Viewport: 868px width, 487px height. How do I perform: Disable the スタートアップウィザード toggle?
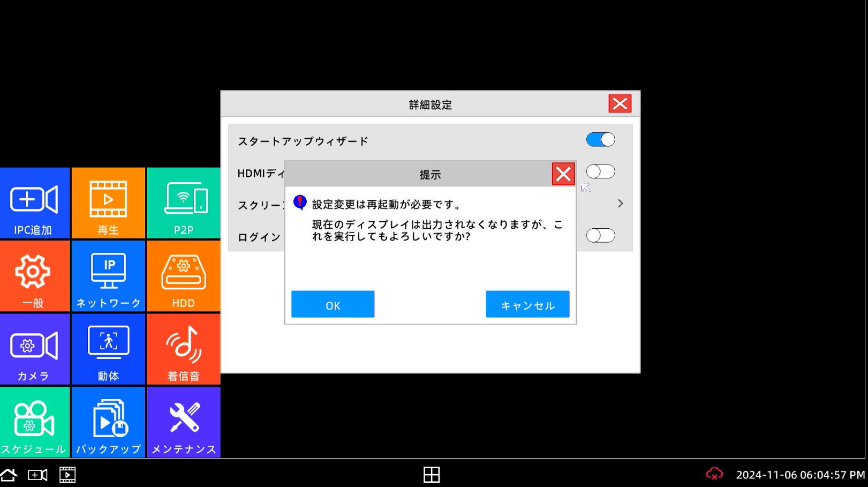600,140
